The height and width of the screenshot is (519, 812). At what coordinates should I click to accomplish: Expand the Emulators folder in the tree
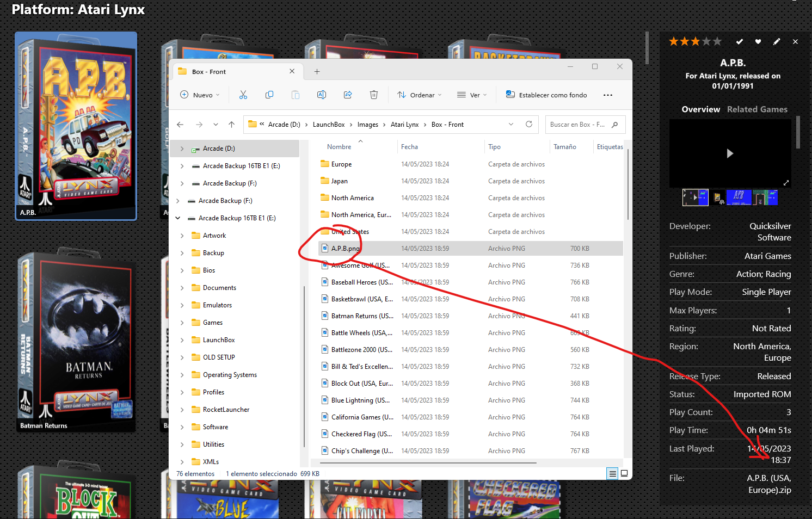(x=182, y=305)
